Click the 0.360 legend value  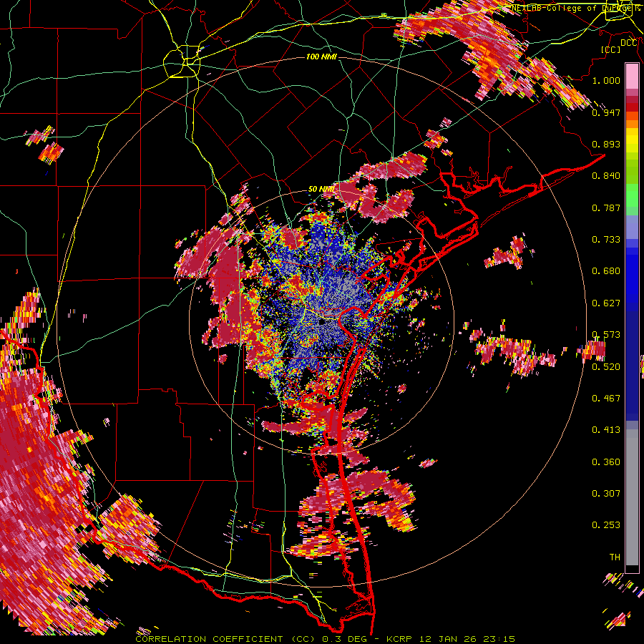(x=606, y=462)
